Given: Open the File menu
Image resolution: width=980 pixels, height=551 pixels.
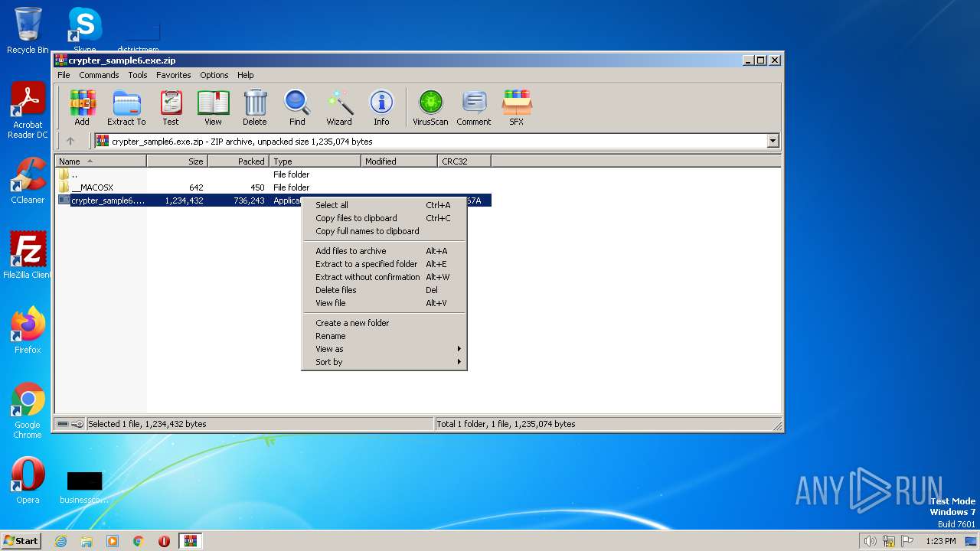Looking at the screenshot, I should pos(64,75).
